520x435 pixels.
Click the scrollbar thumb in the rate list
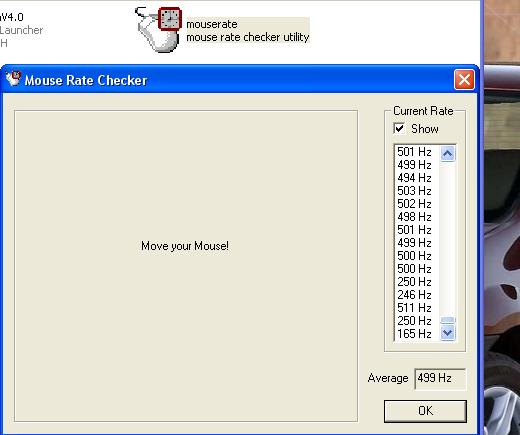[x=447, y=320]
